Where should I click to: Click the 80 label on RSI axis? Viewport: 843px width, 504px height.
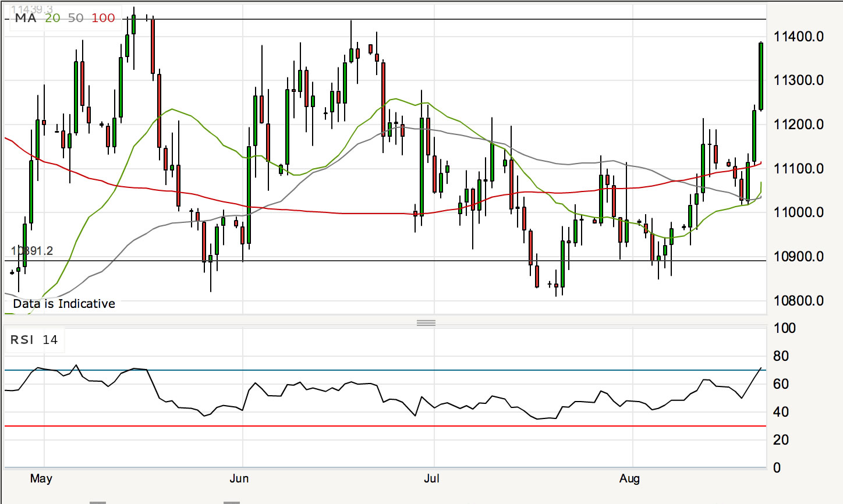tap(781, 356)
